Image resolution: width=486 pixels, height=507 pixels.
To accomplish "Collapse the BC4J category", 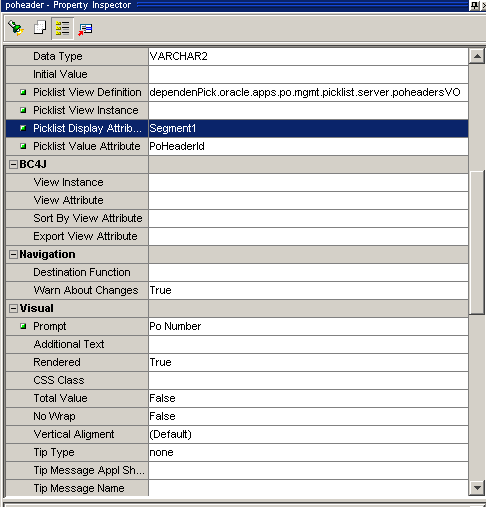I will point(13,164).
